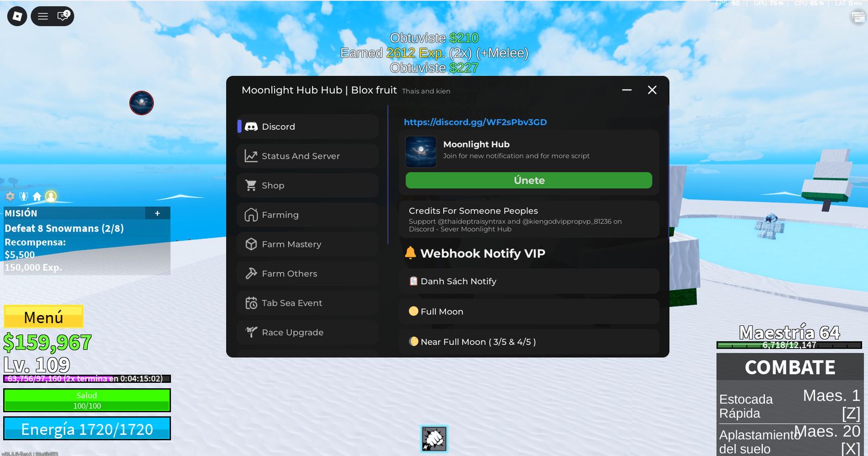
Task: Switch to the Shop tab
Action: [x=308, y=185]
